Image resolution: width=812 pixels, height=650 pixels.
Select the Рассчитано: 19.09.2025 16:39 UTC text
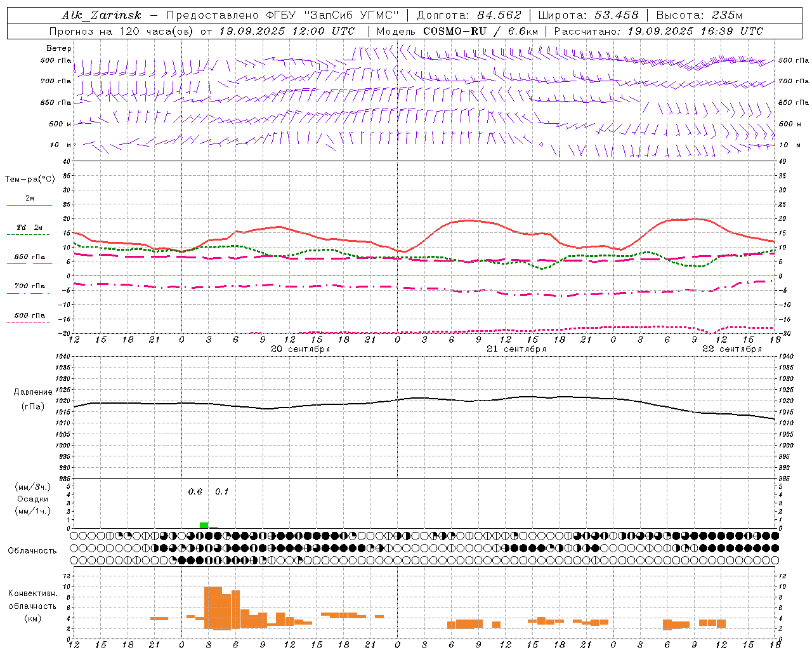[x=658, y=31]
